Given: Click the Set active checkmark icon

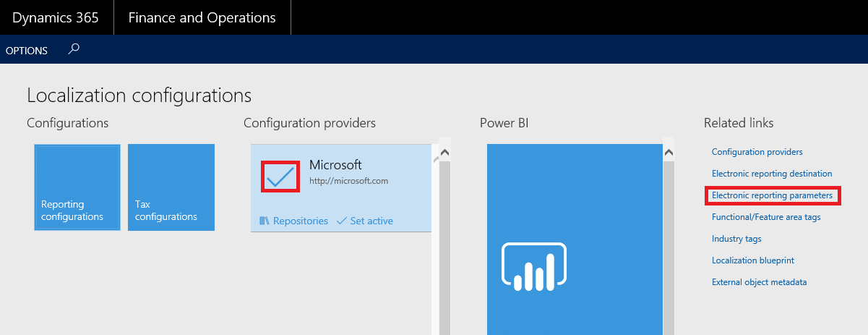Looking at the screenshot, I should (342, 221).
